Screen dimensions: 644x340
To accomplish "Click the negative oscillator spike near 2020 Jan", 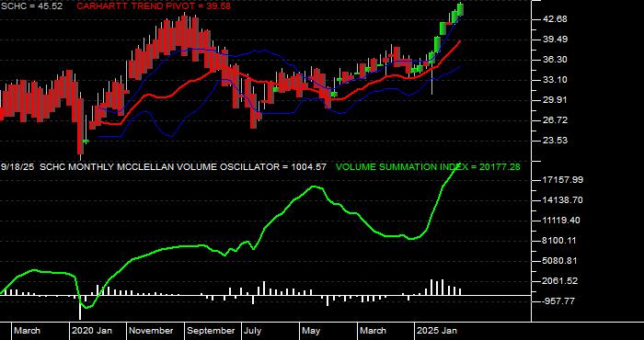I will 80,307.
